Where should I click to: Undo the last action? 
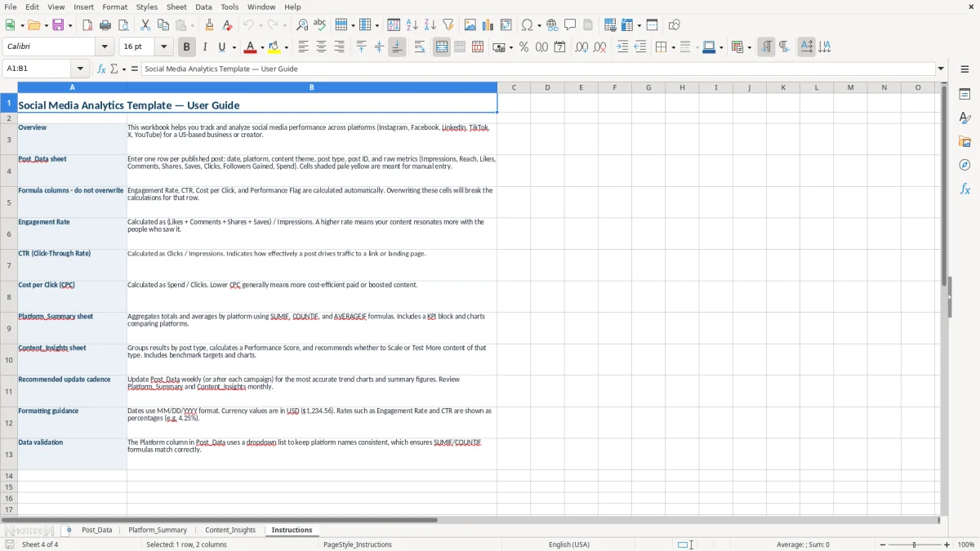[248, 25]
